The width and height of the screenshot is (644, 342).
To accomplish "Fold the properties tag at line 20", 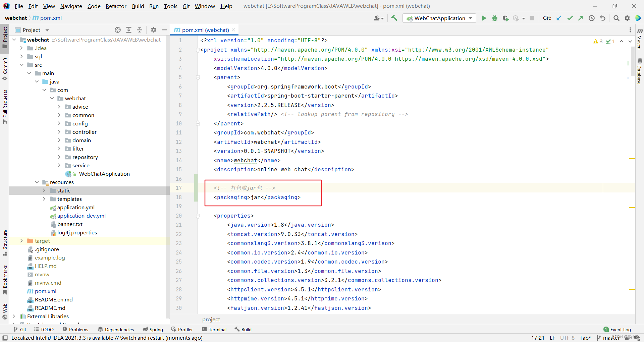I will tap(198, 216).
